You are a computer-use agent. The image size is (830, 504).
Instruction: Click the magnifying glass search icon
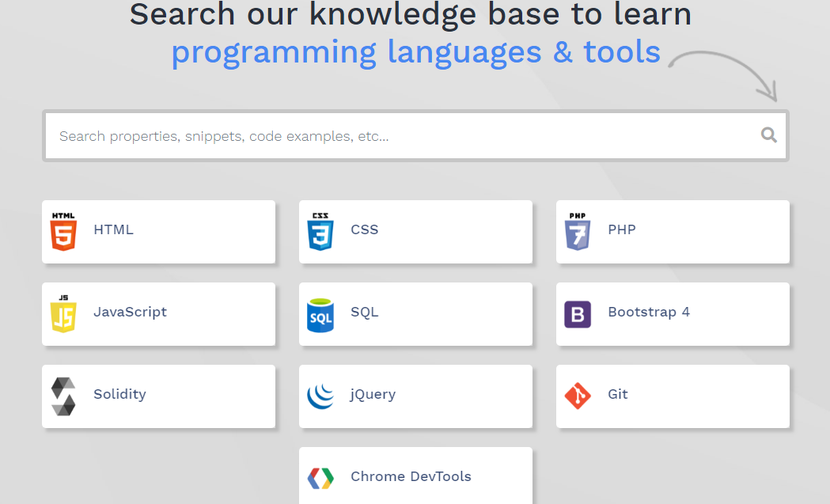pos(768,135)
